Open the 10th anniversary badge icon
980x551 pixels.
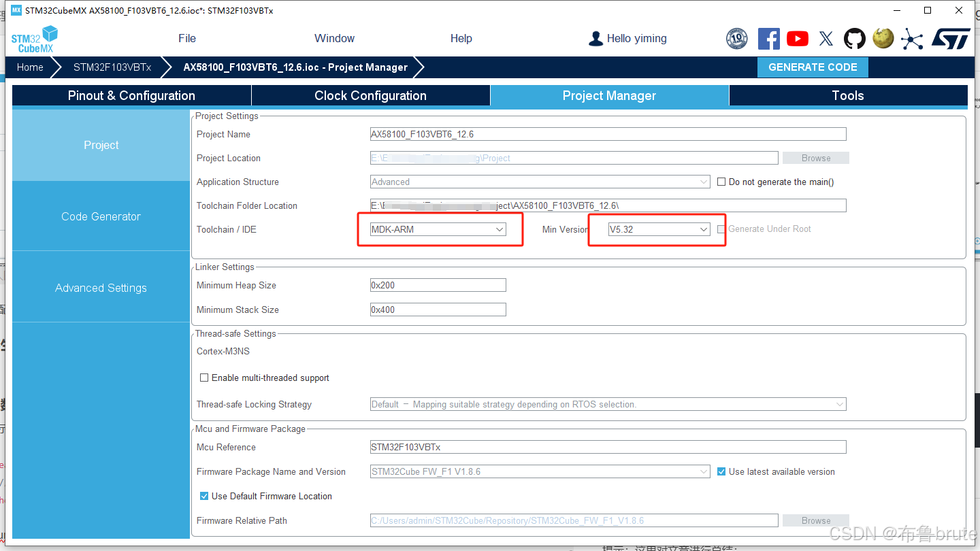(x=736, y=39)
